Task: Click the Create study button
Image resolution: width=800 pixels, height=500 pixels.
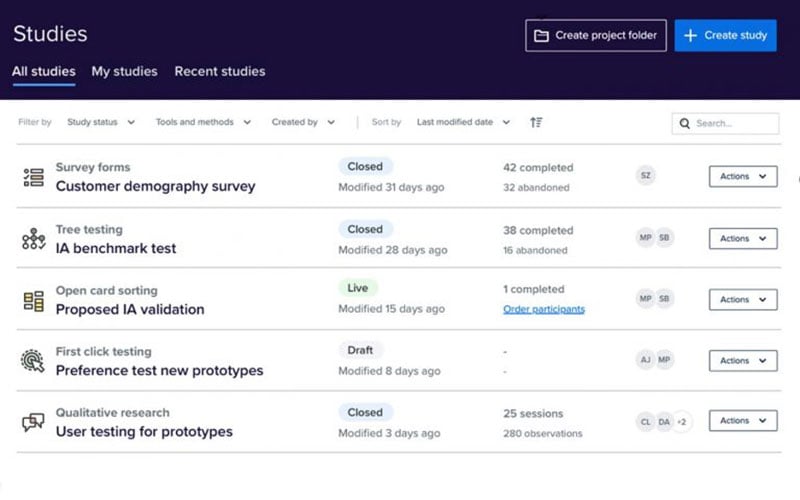Action: [725, 35]
